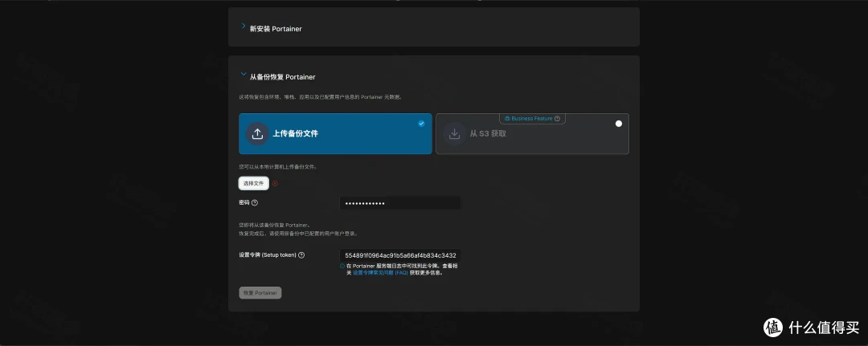Viewport: 868px width, 346px height.
Task: Open the help icon beside Business Feature
Action: 557,118
